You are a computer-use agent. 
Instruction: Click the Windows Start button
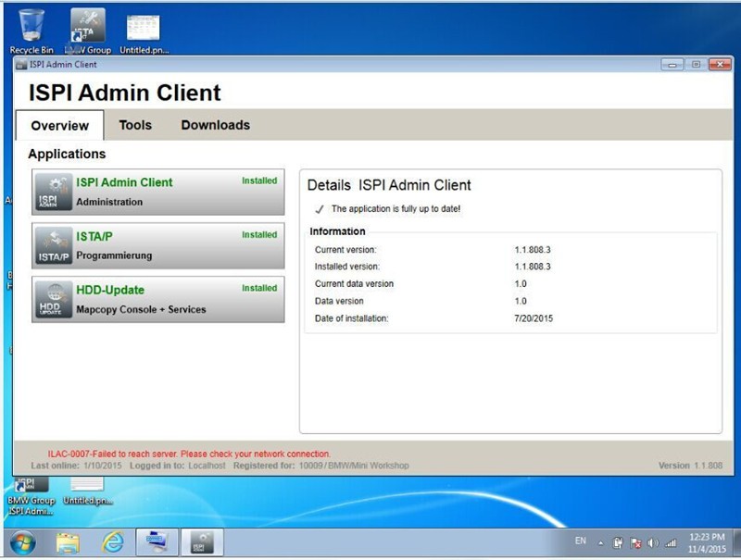[20, 542]
